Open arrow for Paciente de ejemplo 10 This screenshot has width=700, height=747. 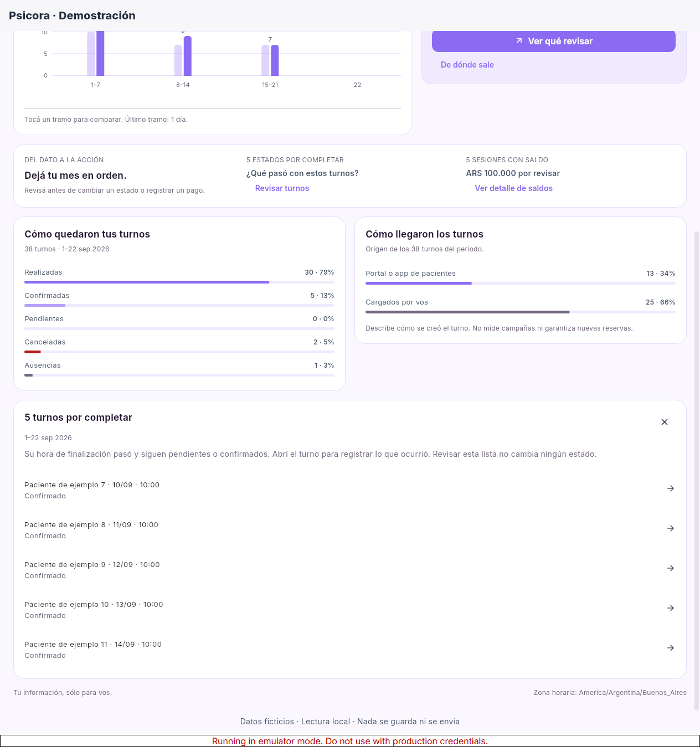pos(670,608)
